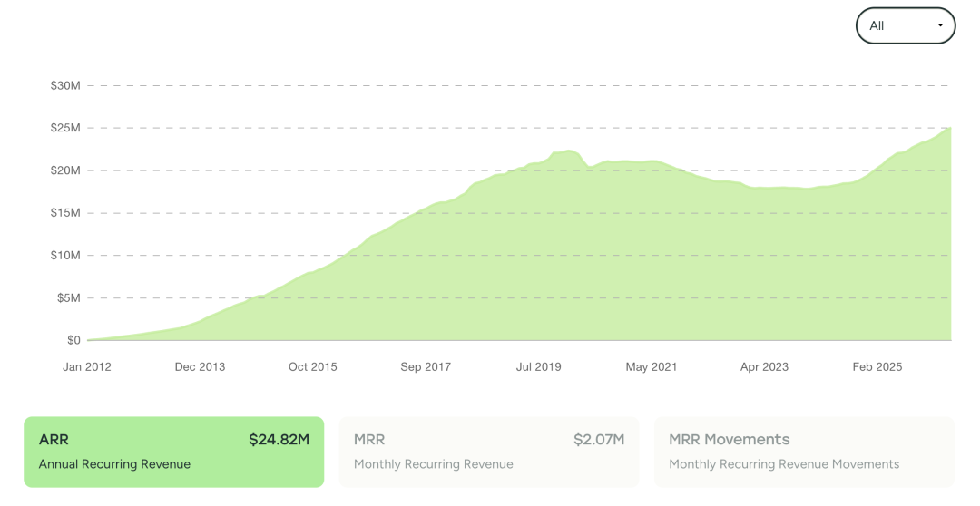The width and height of the screenshot is (980, 506).
Task: Click the Apr 2023 x-axis label
Action: tap(764, 367)
